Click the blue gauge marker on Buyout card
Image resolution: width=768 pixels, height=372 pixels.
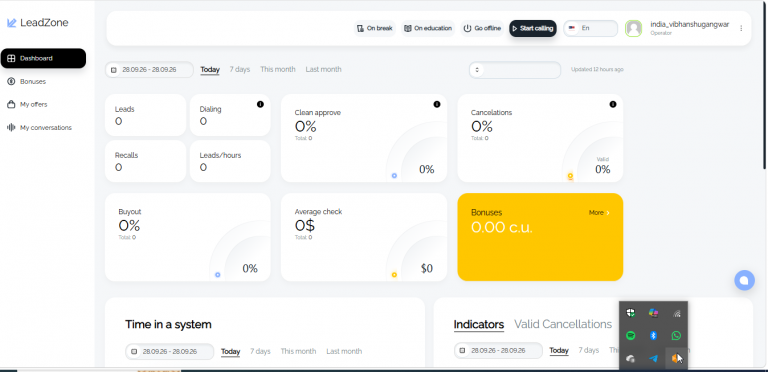tap(217, 275)
